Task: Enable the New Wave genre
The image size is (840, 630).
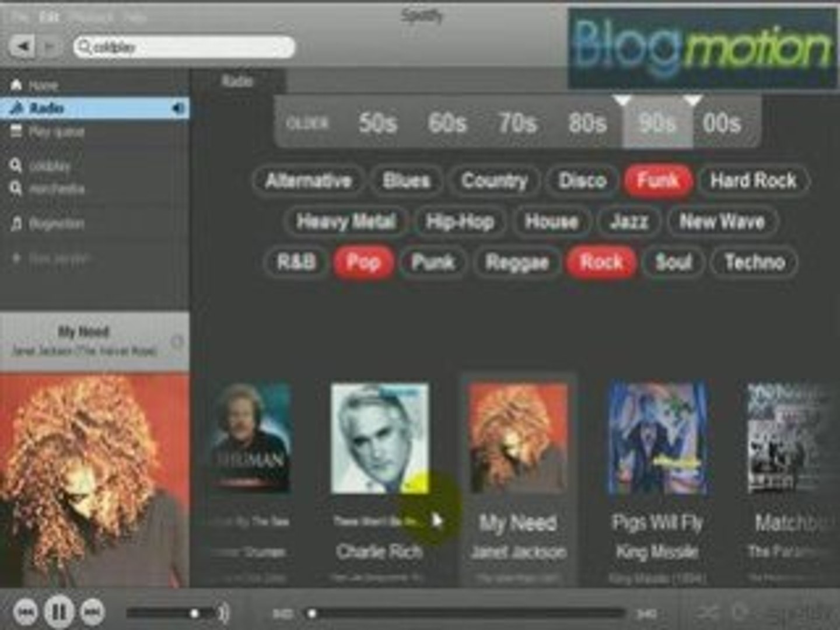Action: click(x=722, y=222)
